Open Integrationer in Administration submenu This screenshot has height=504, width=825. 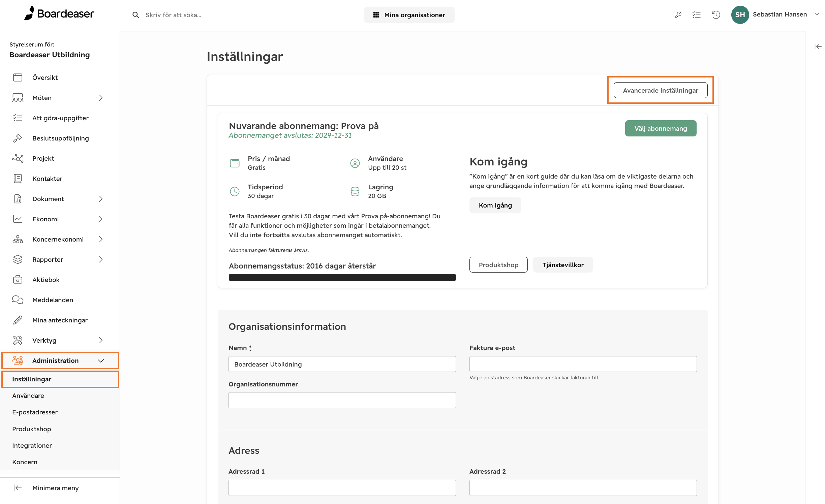(x=32, y=445)
